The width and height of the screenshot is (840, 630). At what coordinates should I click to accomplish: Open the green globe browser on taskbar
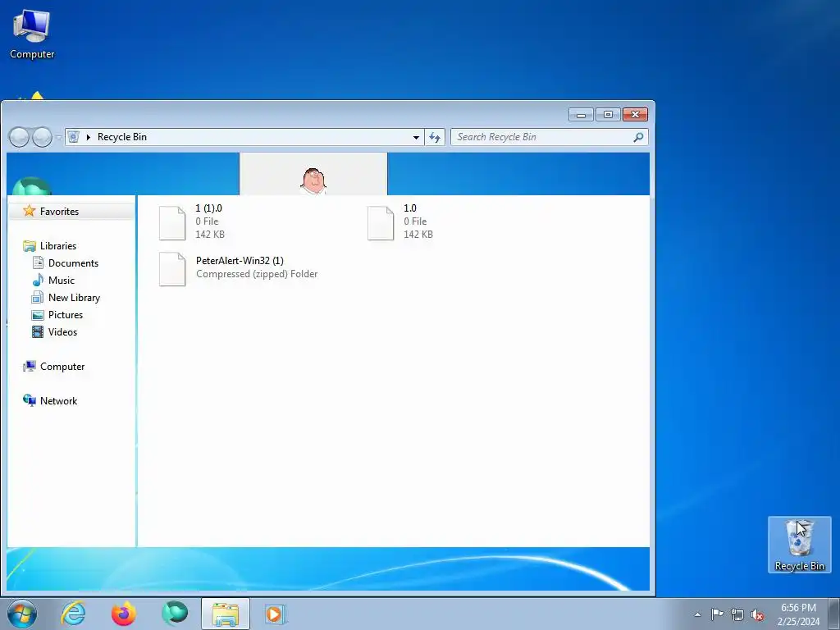[175, 613]
